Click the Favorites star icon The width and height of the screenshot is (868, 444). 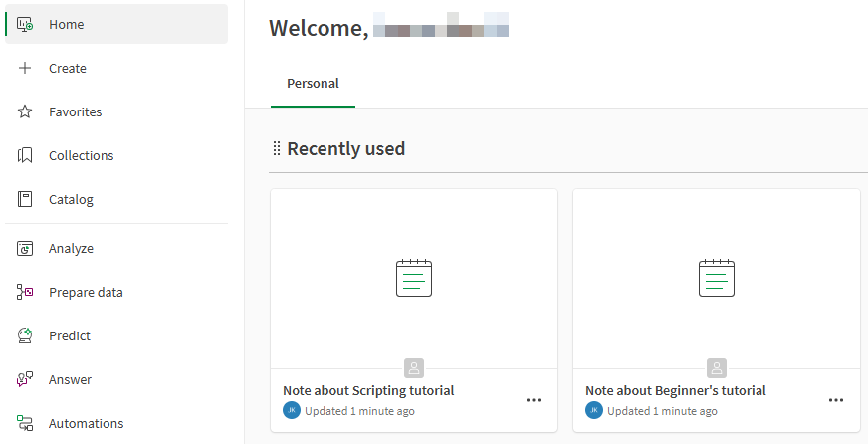pos(26,111)
